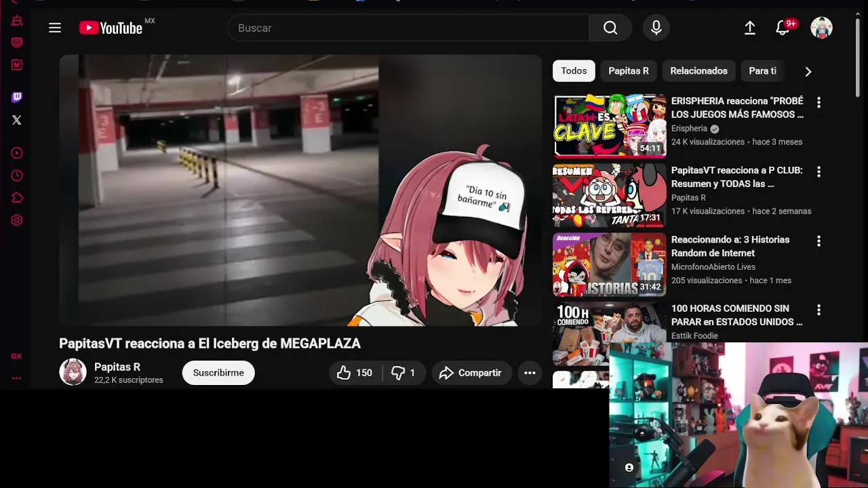Open History clock icon in sidebar
This screenshot has height=488, width=868.
coord(17,176)
